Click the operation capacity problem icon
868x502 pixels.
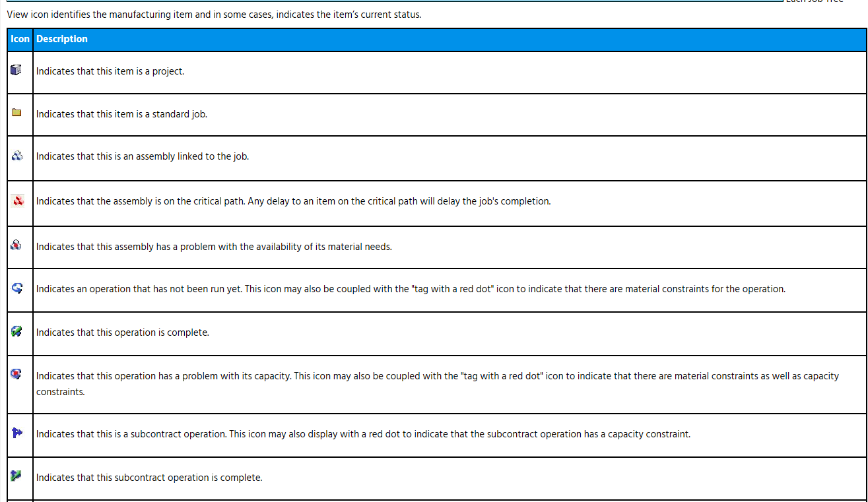17,374
